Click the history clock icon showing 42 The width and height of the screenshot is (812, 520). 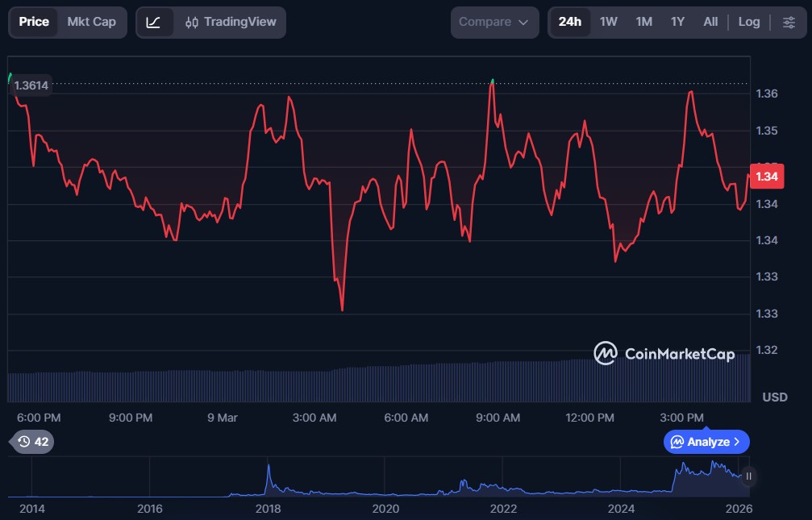coord(32,441)
